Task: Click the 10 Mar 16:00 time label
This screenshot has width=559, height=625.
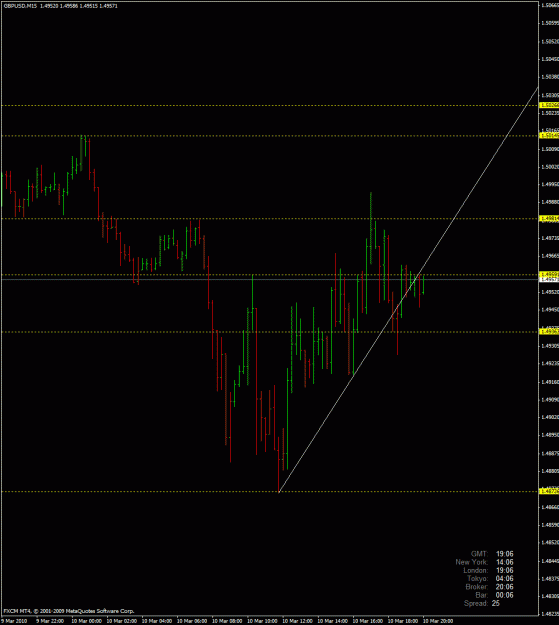Action: [x=367, y=621]
